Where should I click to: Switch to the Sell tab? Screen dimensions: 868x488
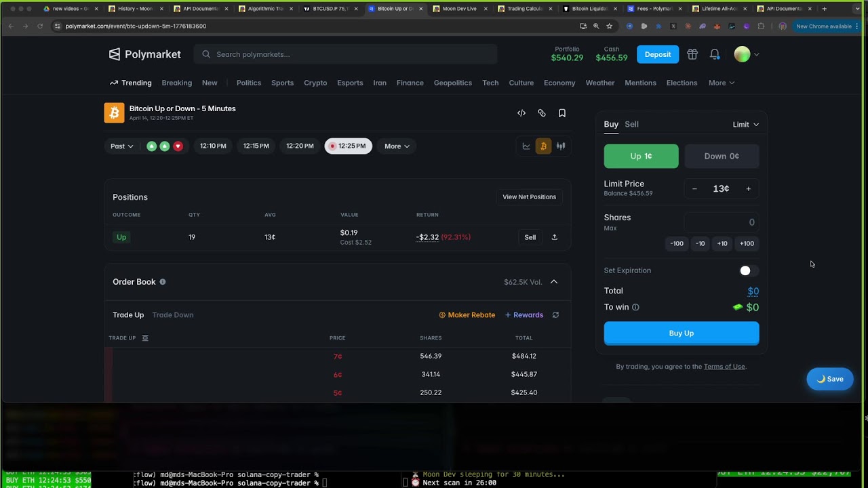(631, 124)
